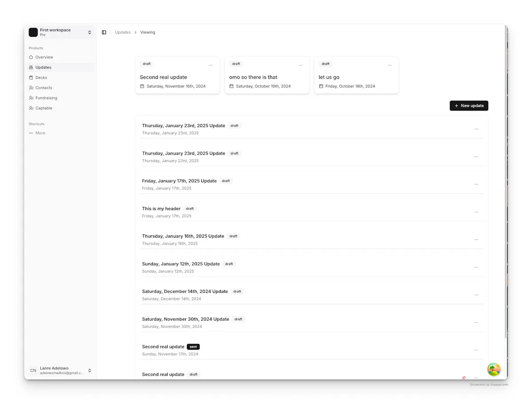Screen dimensions: 532x410
Task: Click Updates breadcrumb link
Action: [x=123, y=32]
